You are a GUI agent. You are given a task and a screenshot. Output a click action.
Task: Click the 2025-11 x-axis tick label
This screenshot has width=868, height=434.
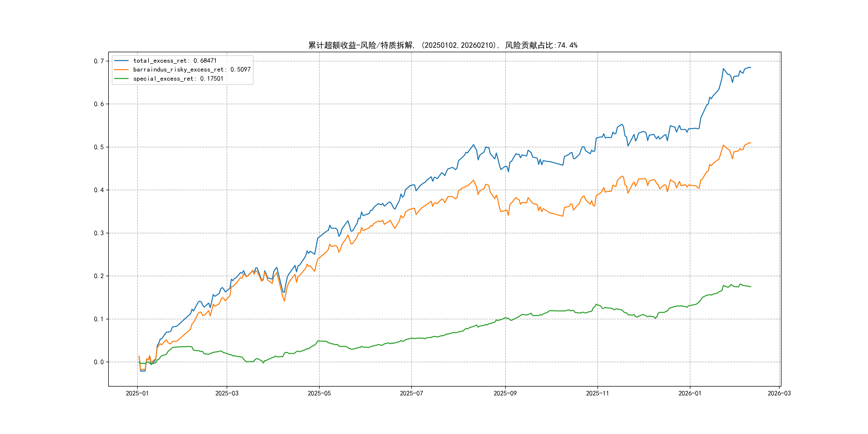[597, 393]
